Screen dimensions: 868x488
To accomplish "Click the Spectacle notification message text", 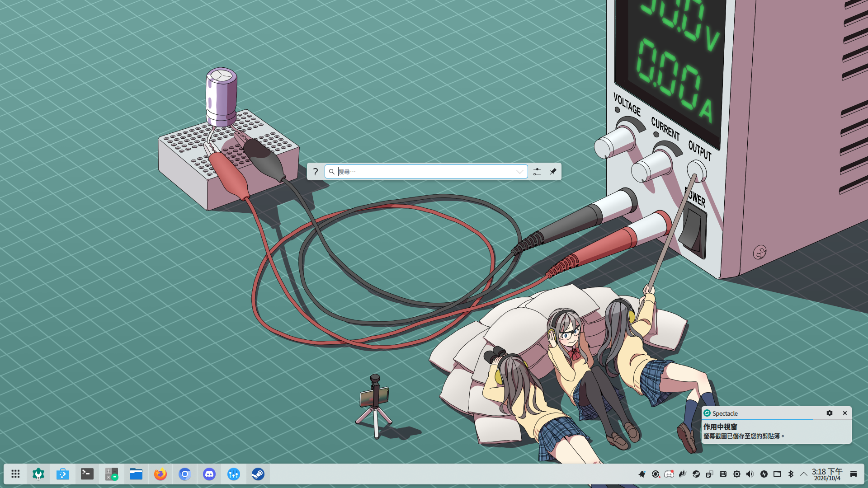I will click(744, 436).
